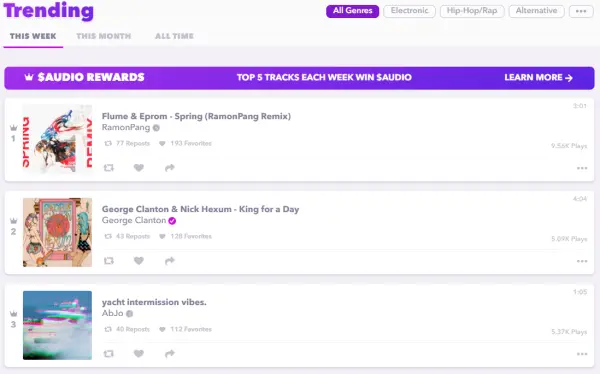600x374 pixels.
Task: Expand more genres with the ellipsis pill
Action: tap(581, 11)
